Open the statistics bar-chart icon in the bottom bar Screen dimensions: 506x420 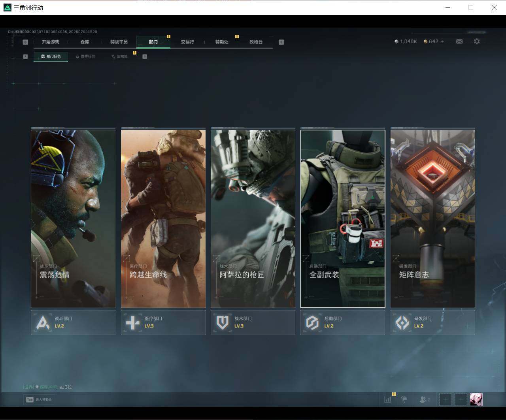(x=387, y=399)
